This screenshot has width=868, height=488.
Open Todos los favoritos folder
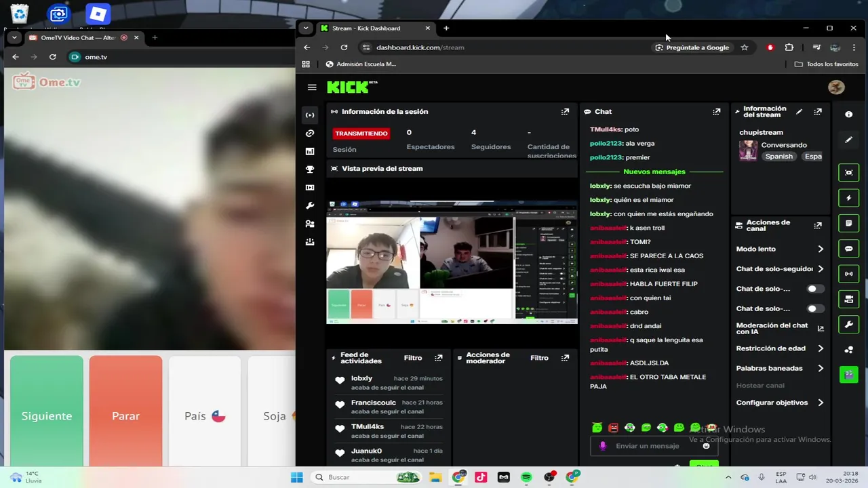click(826, 64)
